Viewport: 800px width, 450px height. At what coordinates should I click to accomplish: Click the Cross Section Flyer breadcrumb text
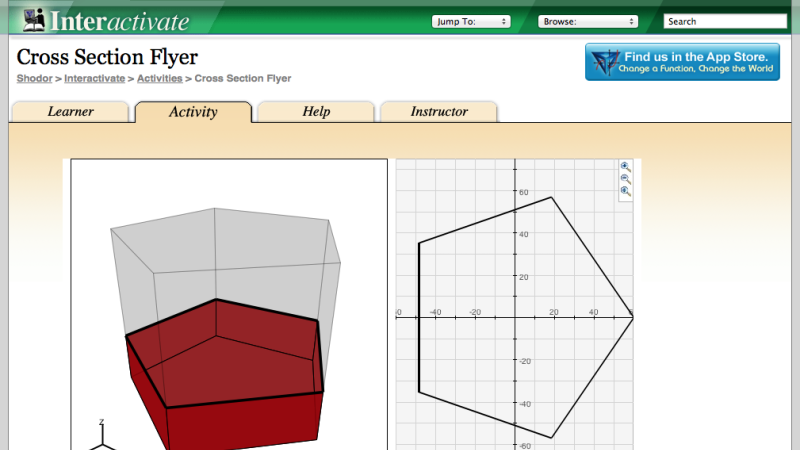(243, 79)
